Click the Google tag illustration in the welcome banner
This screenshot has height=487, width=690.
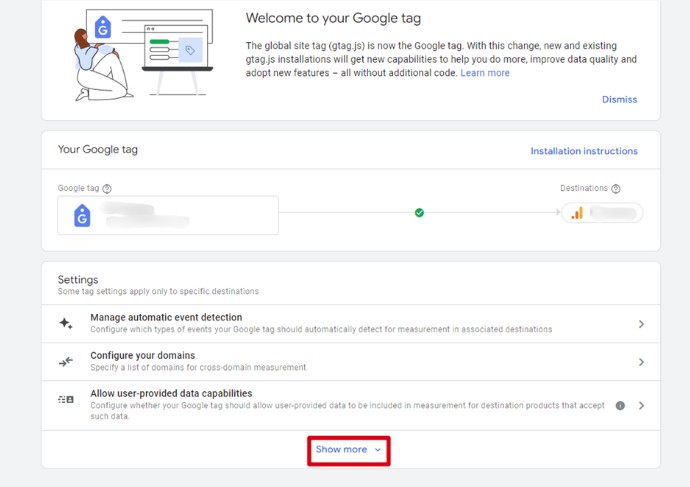[143, 55]
